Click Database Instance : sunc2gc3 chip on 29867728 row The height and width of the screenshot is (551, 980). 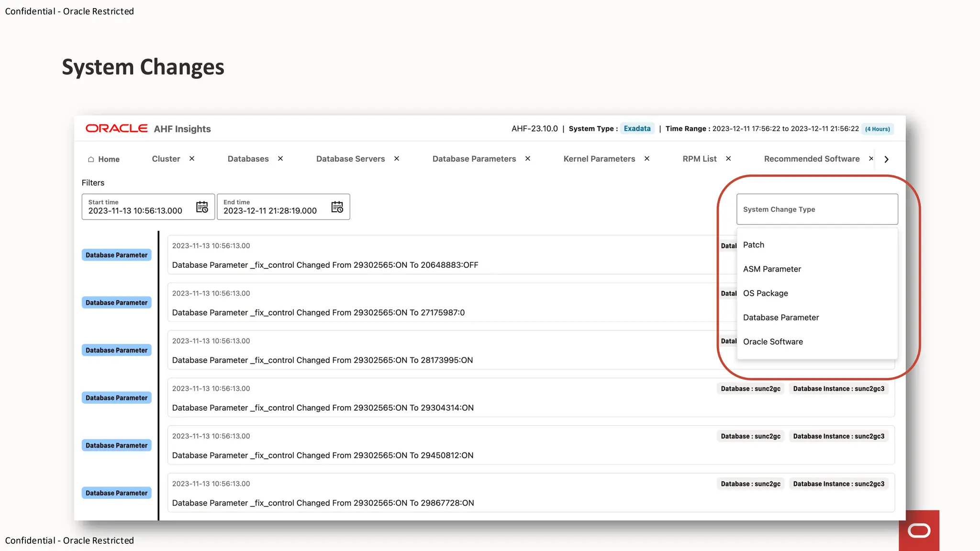[838, 484]
